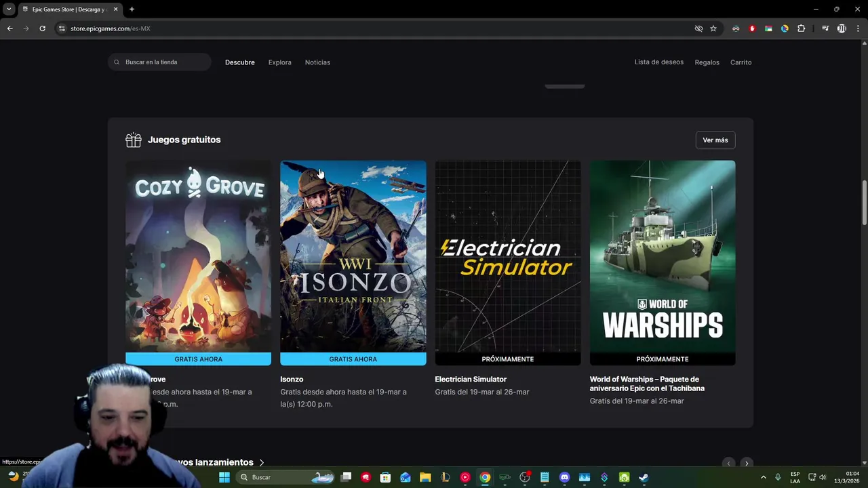Viewport: 868px width, 488px height.
Task: Click the 'Ver más' button
Action: (715, 140)
